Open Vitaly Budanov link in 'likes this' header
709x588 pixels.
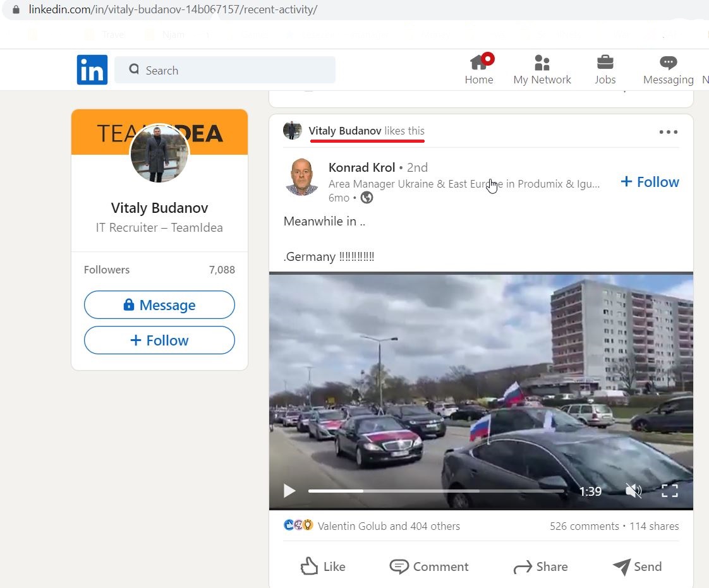[x=345, y=131]
